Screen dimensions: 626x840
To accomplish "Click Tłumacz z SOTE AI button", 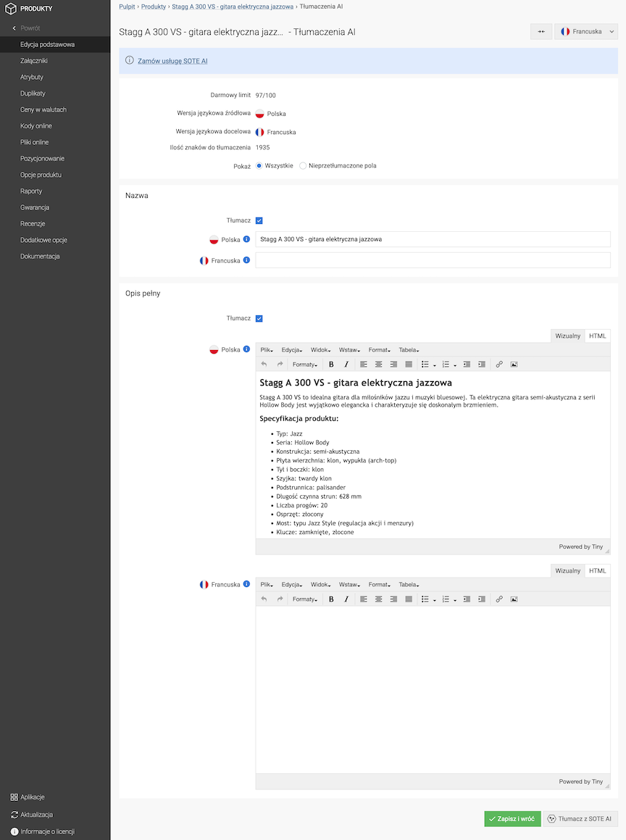I will (x=580, y=818).
